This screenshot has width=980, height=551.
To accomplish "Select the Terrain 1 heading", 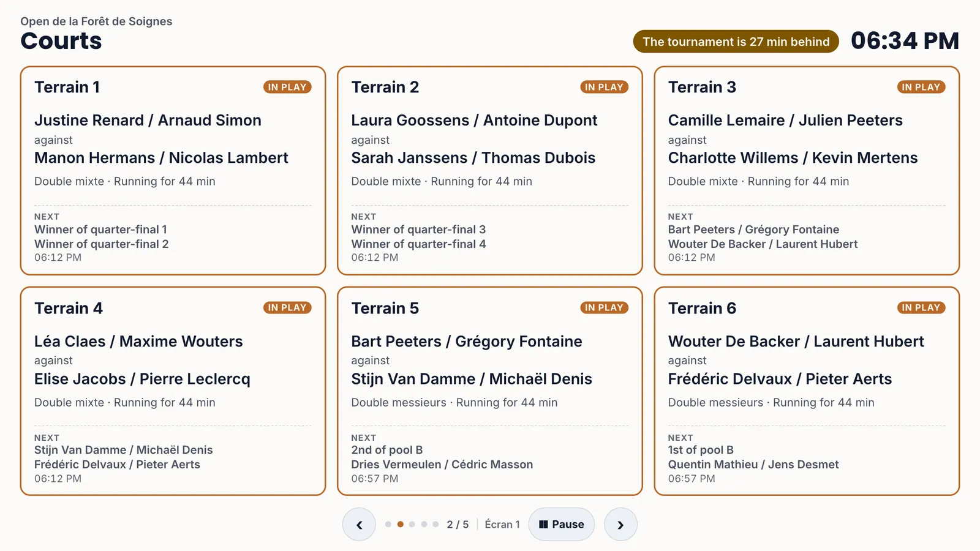I will pos(67,87).
